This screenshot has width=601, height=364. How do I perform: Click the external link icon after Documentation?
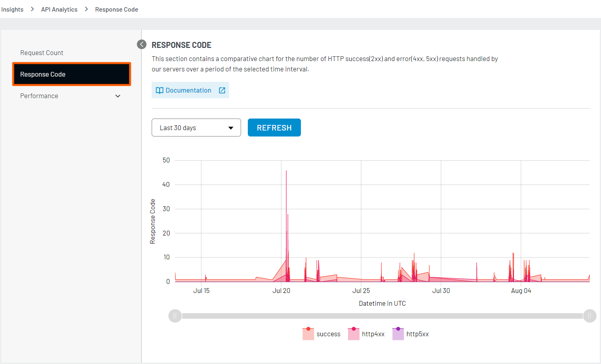pos(222,91)
